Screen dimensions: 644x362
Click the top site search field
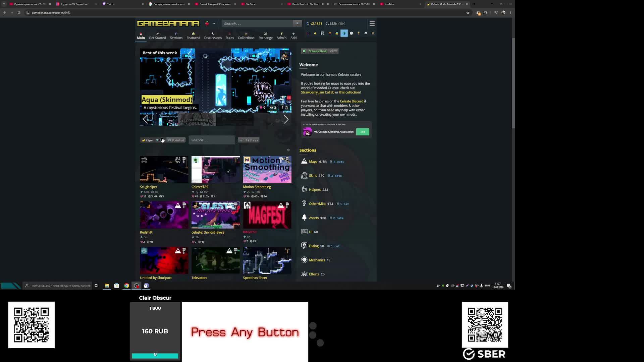pyautogui.click(x=257, y=23)
